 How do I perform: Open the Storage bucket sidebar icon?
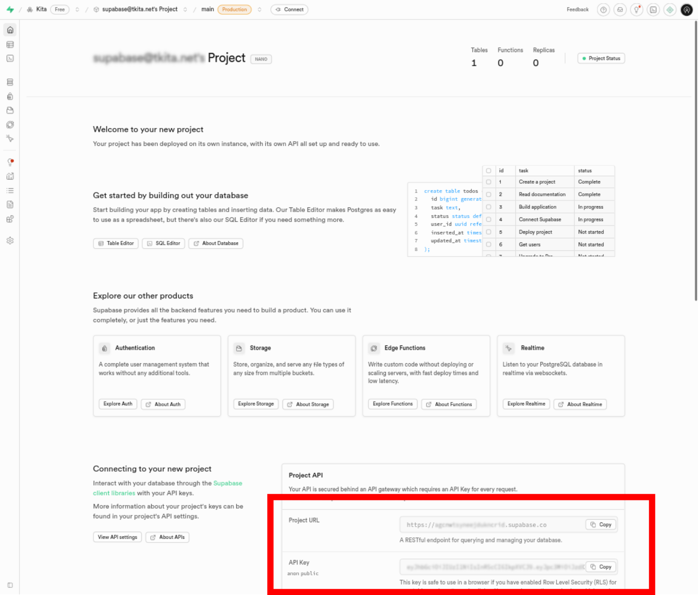pos(10,110)
